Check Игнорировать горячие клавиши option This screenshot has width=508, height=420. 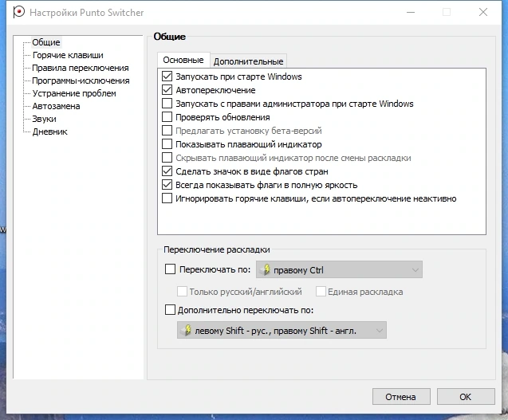[167, 198]
